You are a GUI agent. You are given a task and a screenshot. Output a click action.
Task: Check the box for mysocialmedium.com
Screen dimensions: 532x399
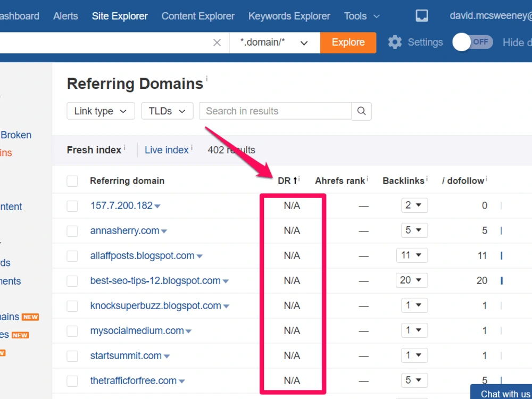point(72,331)
